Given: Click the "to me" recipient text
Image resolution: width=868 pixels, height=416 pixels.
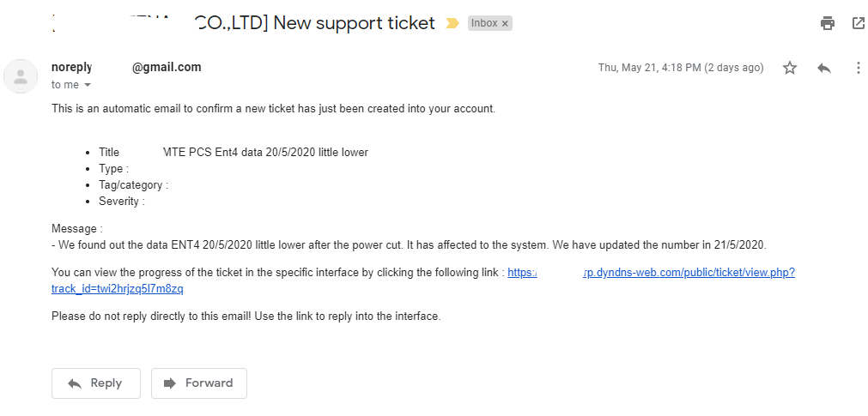Looking at the screenshot, I should [64, 85].
